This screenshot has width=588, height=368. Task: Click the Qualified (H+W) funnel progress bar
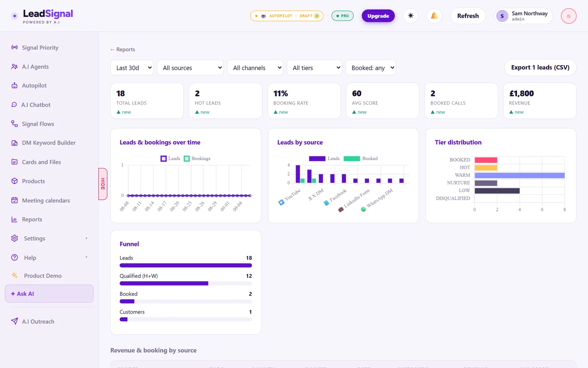coord(186,283)
